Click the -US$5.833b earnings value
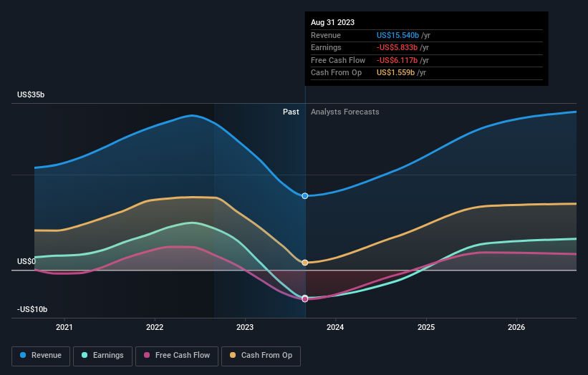The image size is (588, 375). (x=397, y=47)
